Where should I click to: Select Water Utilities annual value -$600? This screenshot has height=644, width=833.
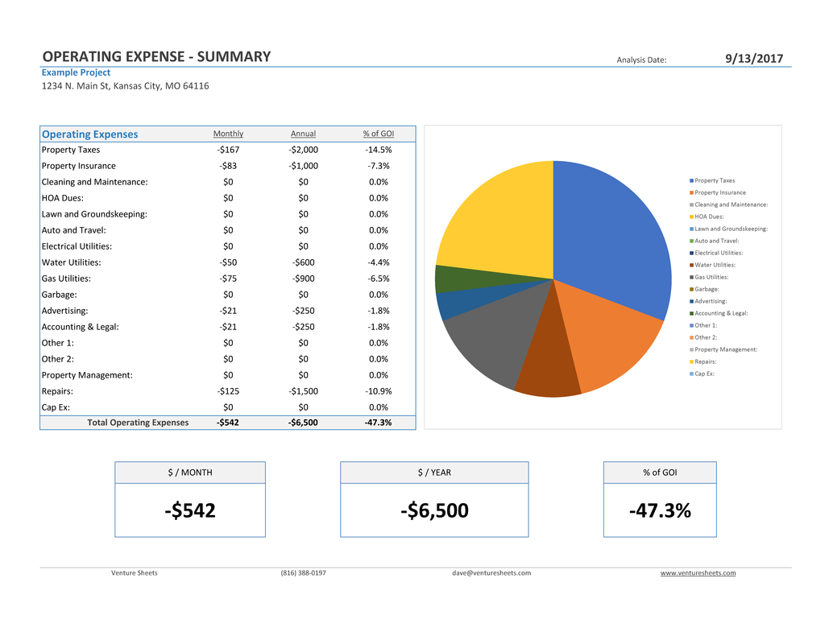coord(304,262)
